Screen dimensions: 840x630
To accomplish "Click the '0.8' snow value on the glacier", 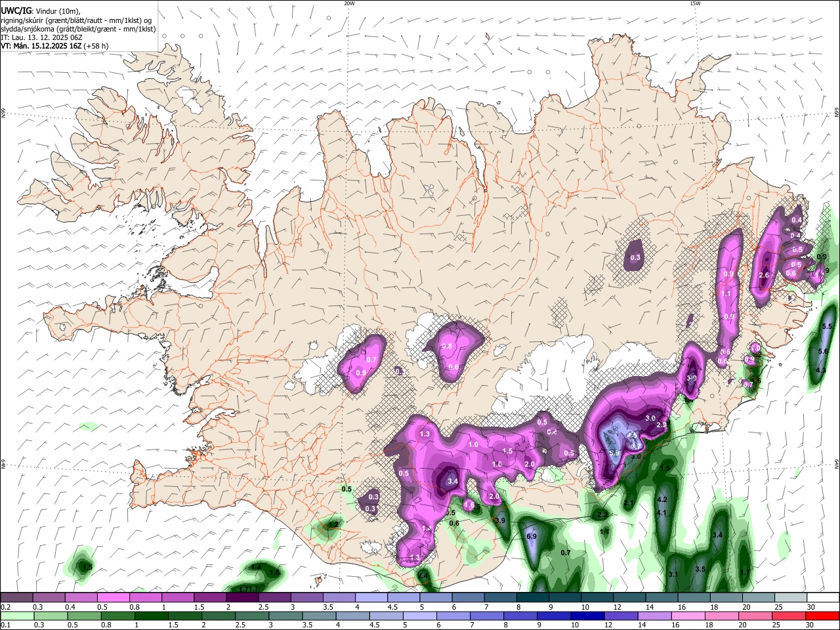I will click(448, 346).
